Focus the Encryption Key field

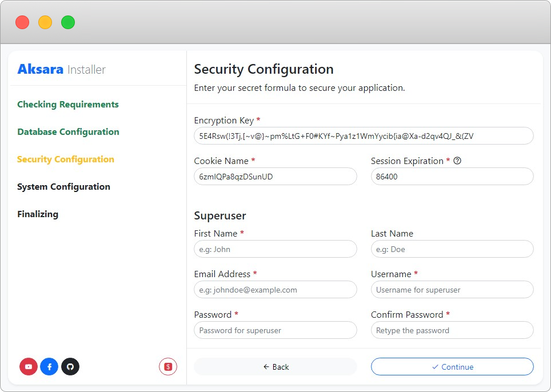(364, 136)
